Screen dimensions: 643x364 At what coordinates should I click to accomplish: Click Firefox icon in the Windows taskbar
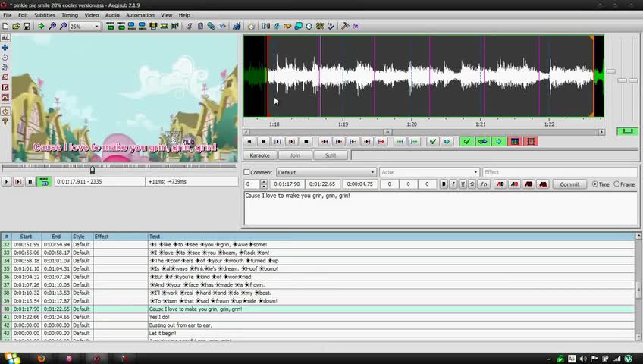coord(41,358)
